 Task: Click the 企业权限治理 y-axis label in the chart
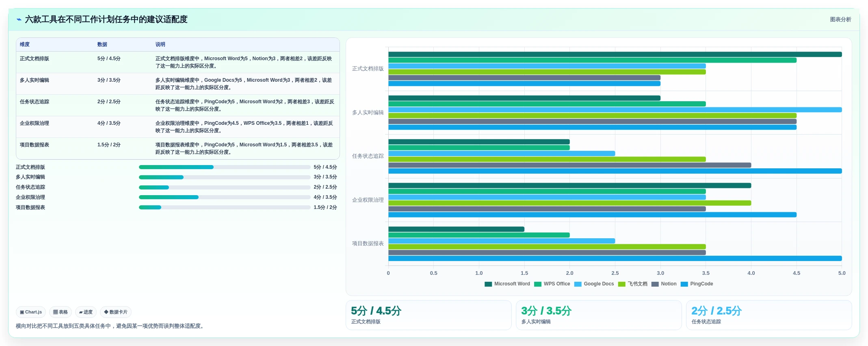tap(368, 200)
